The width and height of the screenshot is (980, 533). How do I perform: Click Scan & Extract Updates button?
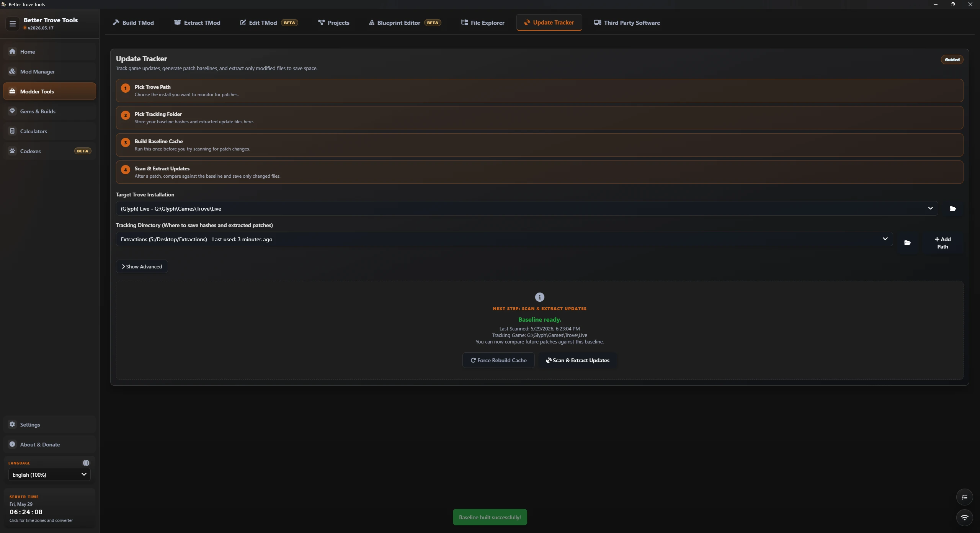(x=577, y=360)
